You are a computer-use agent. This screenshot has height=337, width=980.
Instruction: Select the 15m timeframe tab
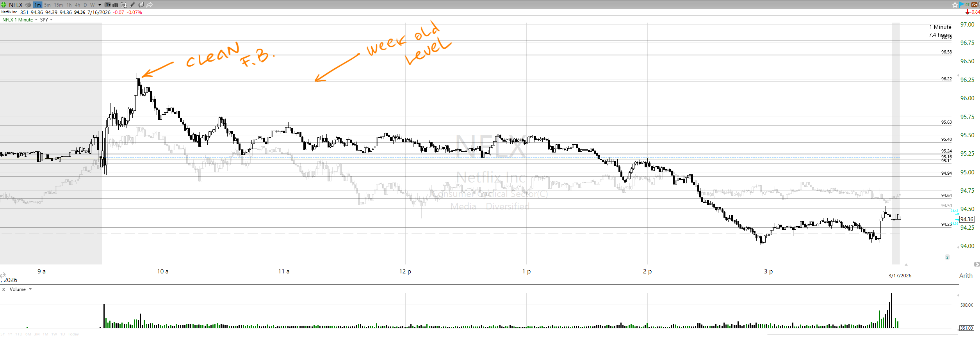click(59, 5)
